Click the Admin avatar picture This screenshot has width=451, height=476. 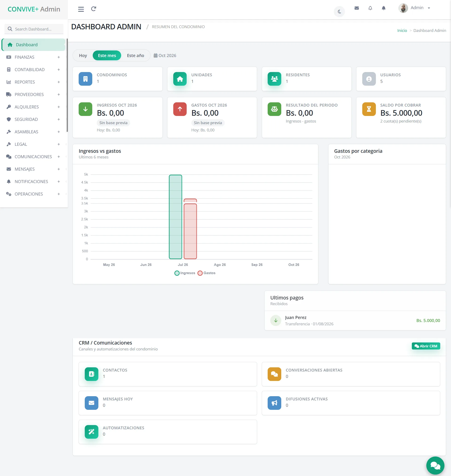[x=403, y=8]
